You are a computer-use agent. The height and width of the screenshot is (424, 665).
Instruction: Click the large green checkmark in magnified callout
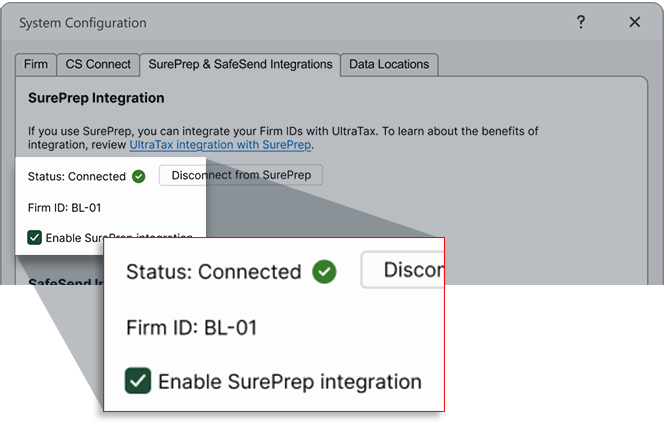click(323, 271)
